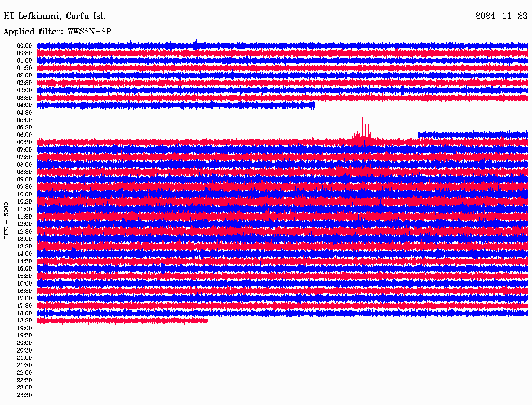This screenshot has width=532, height=405.
Task: Select the 14:00 time label
Action: tap(24, 254)
